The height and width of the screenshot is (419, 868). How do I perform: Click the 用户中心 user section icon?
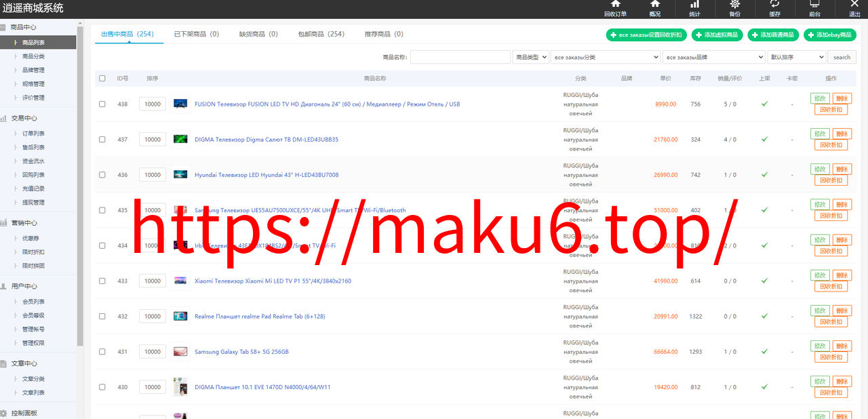point(3,286)
